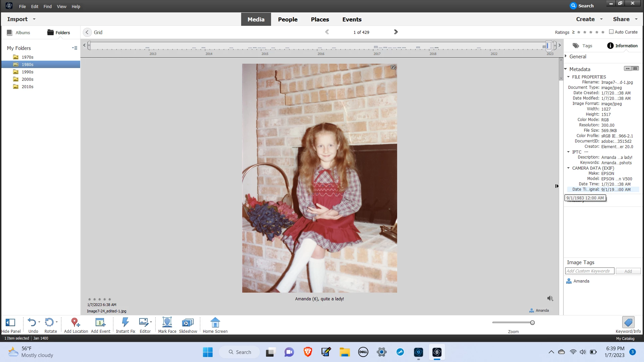Switch to the People tab

pyautogui.click(x=287, y=19)
